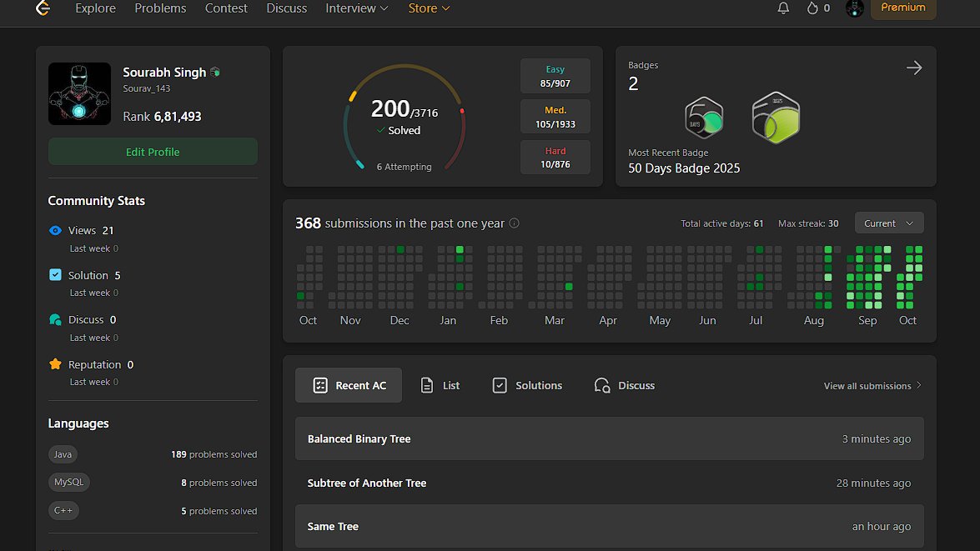The height and width of the screenshot is (551, 980).
Task: Click the 200 Solved progress gauge
Action: (405, 118)
